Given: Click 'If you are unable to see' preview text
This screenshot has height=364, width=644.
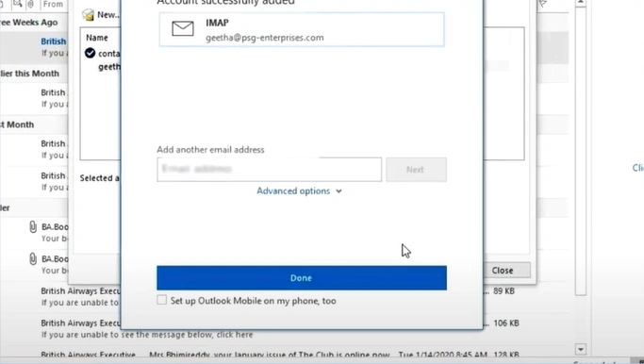Looking at the screenshot, I should 147,335.
